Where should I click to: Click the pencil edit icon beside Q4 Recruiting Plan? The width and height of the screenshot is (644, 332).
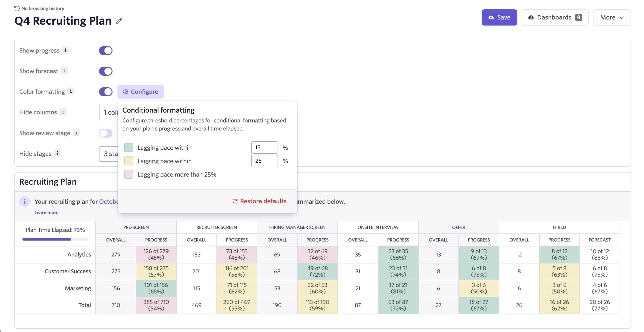[119, 21]
